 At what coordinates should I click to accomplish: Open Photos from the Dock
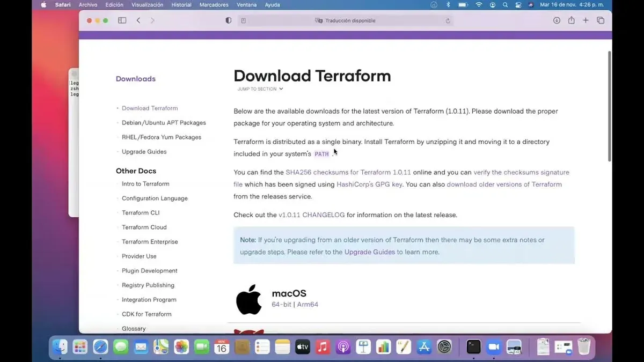click(181, 347)
